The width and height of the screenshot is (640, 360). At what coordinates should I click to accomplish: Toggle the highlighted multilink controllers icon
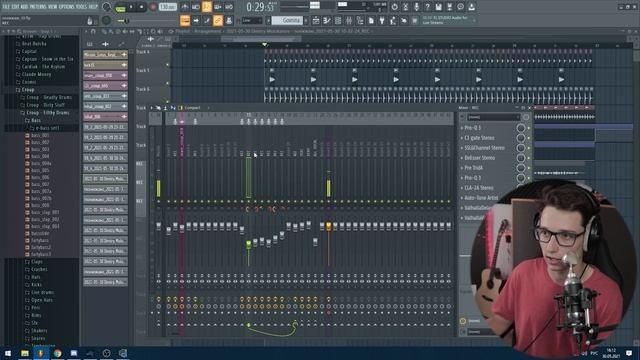tap(218, 20)
